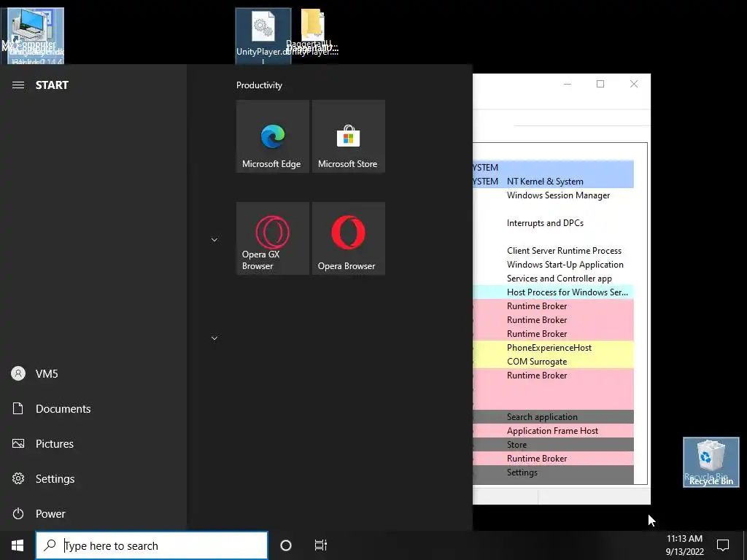Open Settings from the Start sidebar
This screenshot has width=747, height=560.
point(93,478)
